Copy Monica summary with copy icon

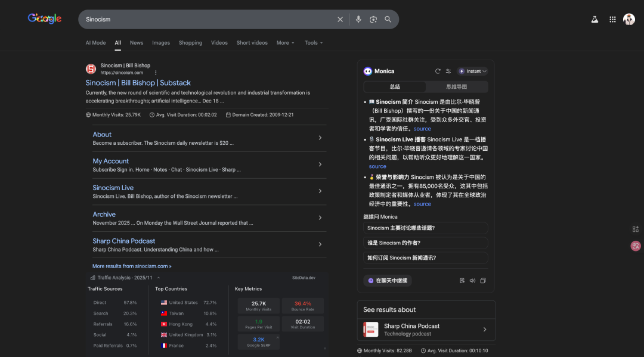[x=483, y=281]
